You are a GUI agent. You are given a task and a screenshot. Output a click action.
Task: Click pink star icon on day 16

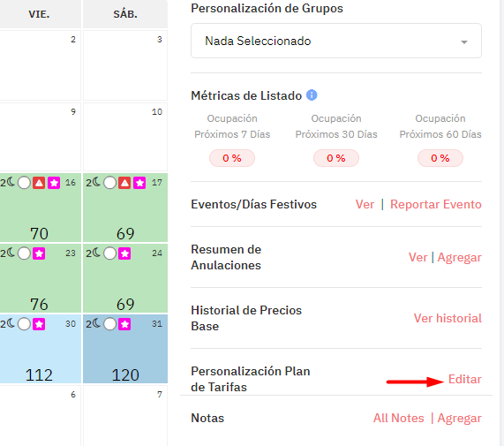coord(54,183)
